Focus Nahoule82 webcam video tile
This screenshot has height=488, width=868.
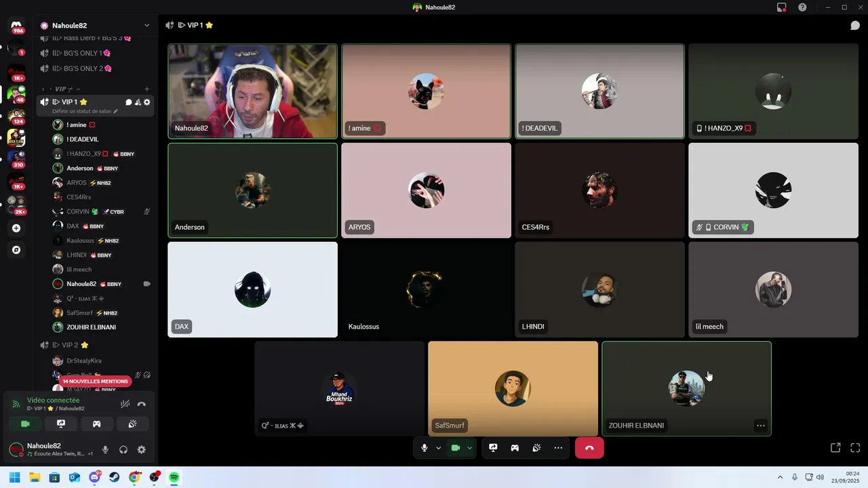click(x=252, y=91)
